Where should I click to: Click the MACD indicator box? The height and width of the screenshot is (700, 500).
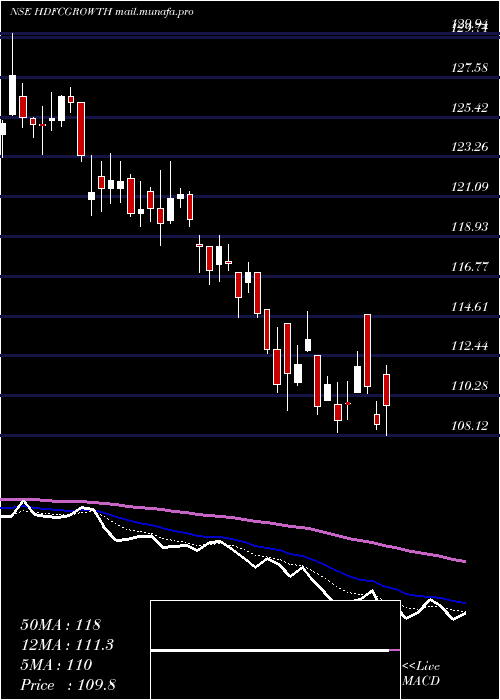pyautogui.click(x=275, y=650)
